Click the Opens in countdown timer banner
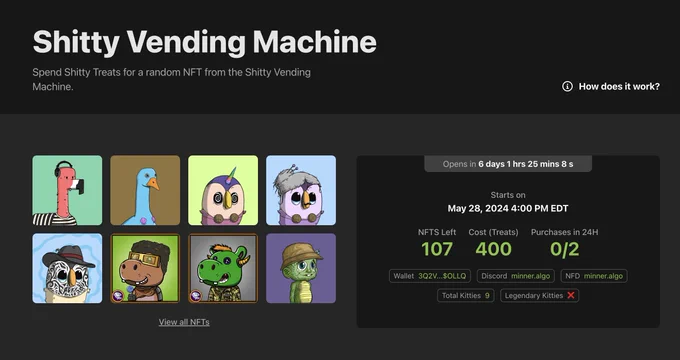 click(x=508, y=164)
